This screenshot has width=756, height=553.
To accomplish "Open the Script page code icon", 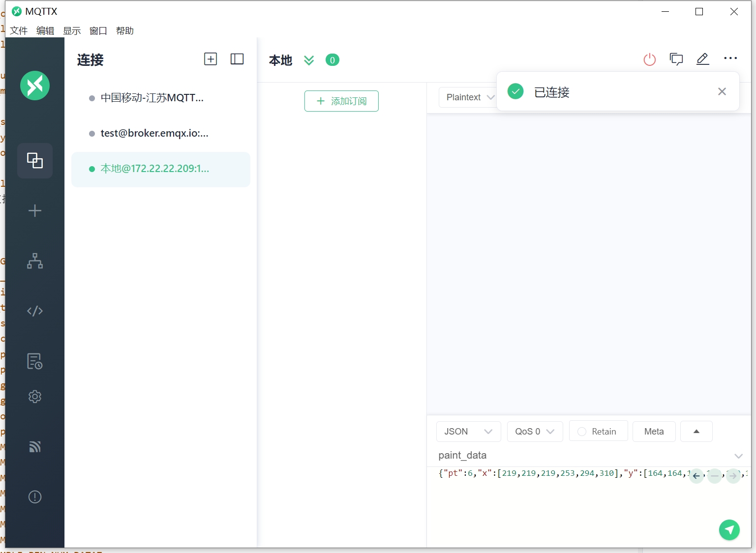I will coord(35,311).
